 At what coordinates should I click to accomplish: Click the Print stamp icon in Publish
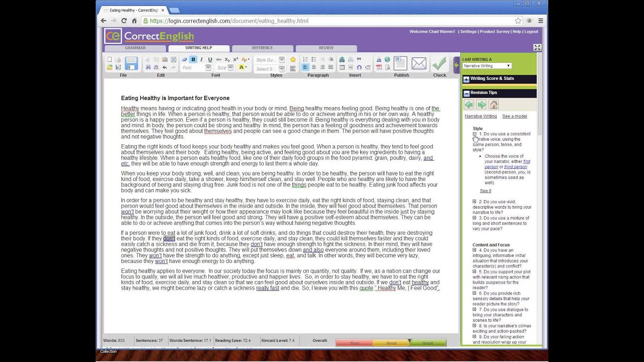(x=379, y=59)
